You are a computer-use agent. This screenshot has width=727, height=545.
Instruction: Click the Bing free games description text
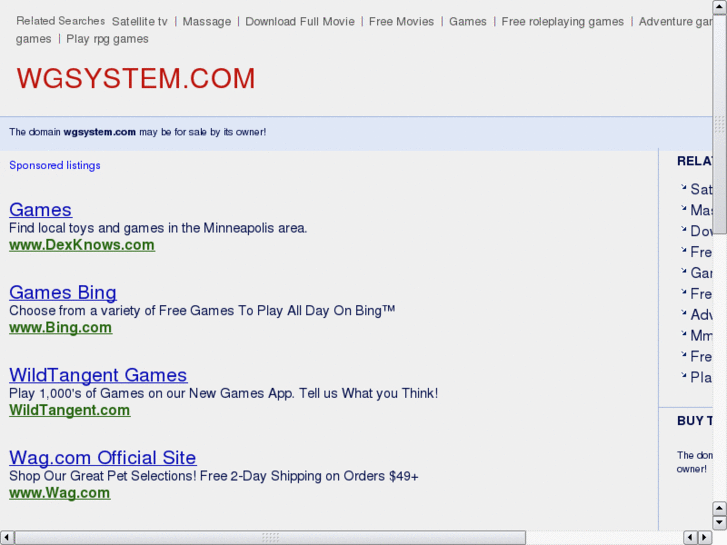pyautogui.click(x=202, y=310)
